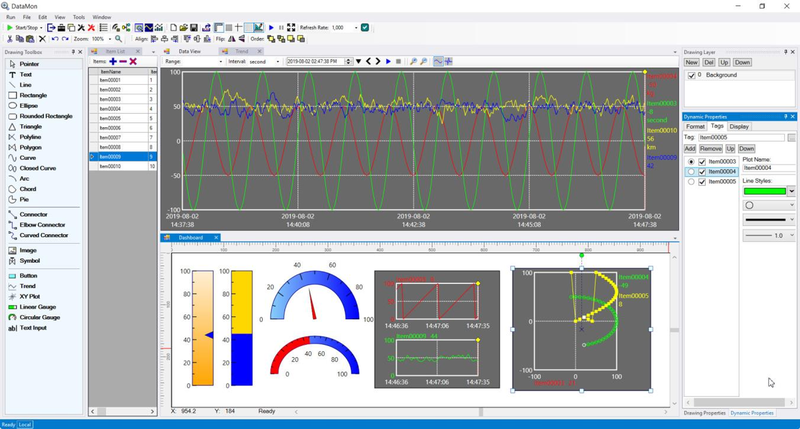Click the Flip vertical icon

(x=242, y=39)
